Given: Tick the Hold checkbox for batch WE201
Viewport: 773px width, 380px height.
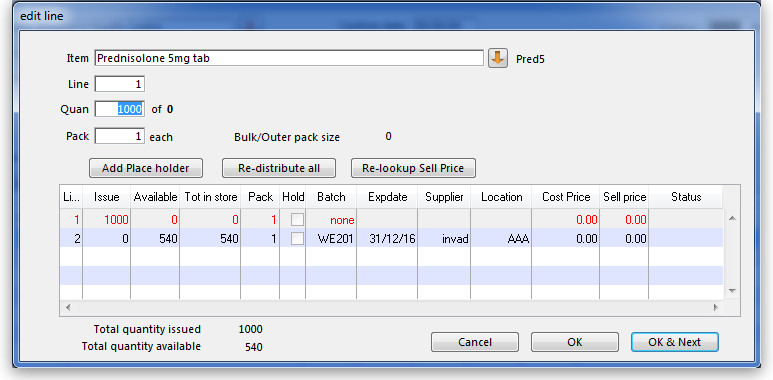Looking at the screenshot, I should 297,239.
